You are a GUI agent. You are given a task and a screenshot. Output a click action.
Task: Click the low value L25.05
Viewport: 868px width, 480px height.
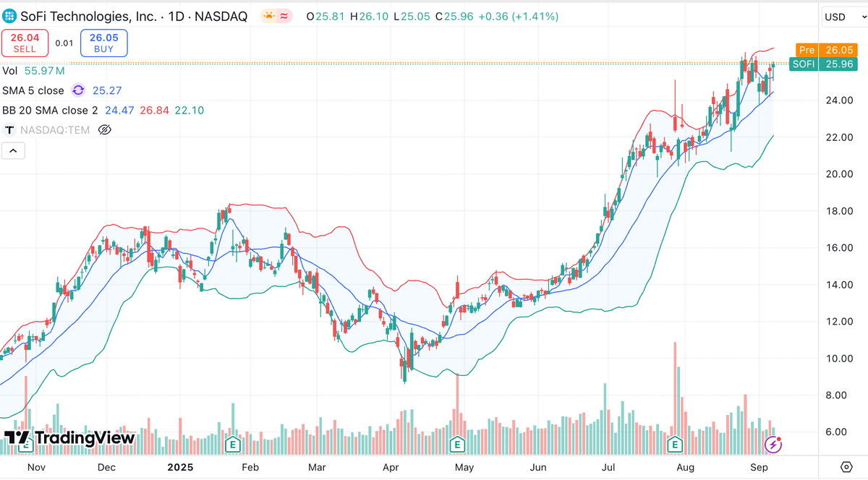(x=413, y=16)
